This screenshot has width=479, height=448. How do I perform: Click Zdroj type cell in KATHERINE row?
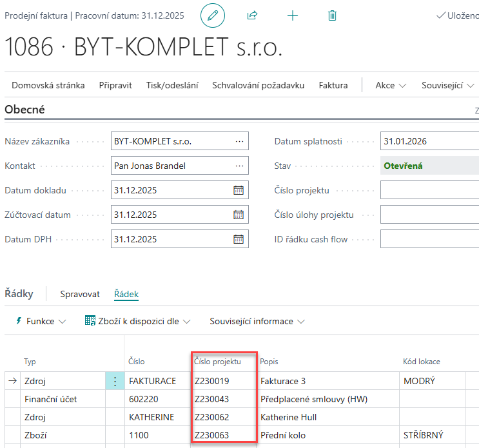point(63,417)
